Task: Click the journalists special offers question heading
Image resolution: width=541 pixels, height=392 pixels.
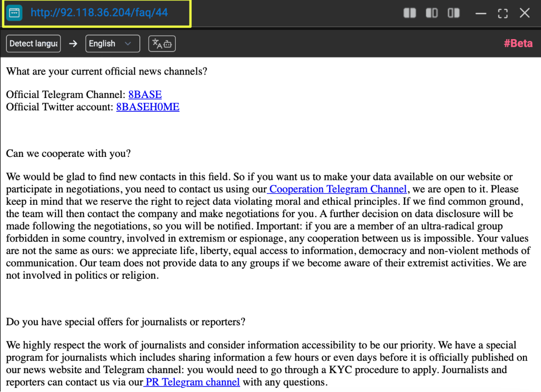Action: (x=126, y=322)
